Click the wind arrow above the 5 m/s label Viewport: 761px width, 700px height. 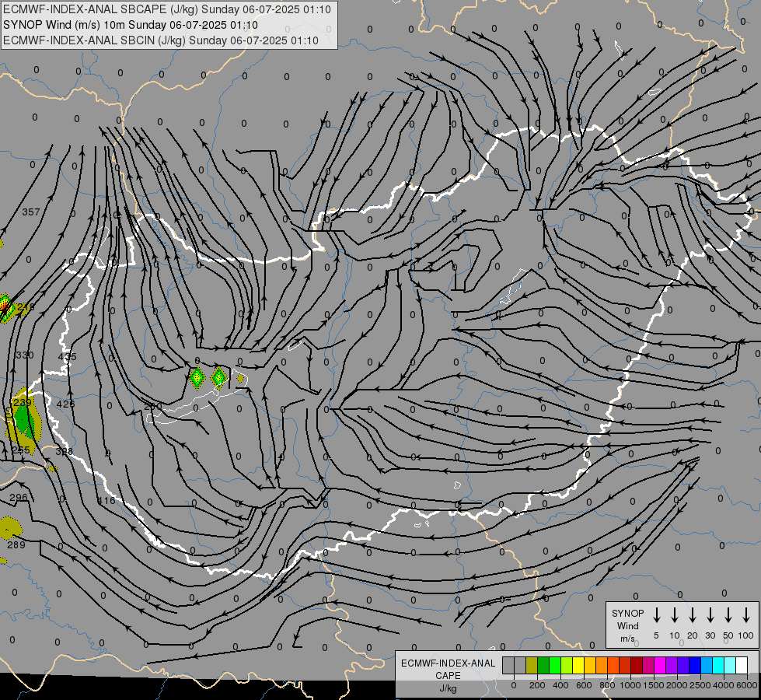657,615
